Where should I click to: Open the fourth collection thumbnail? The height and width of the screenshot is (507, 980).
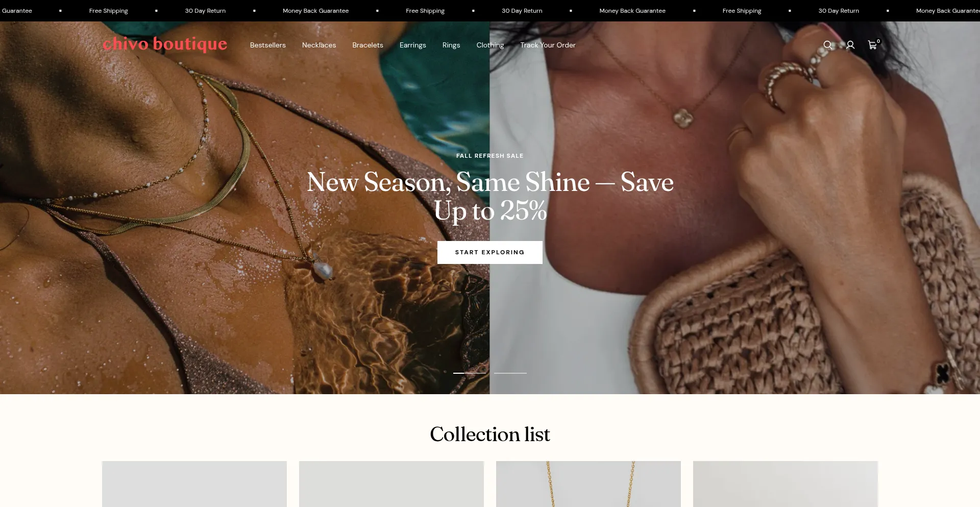(x=786, y=484)
